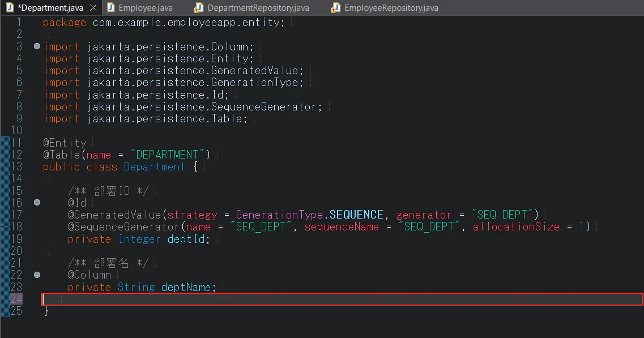Viewport: 644px width, 338px height.
Task: Click the sequenceName attribute on line 18
Action: click(342, 226)
